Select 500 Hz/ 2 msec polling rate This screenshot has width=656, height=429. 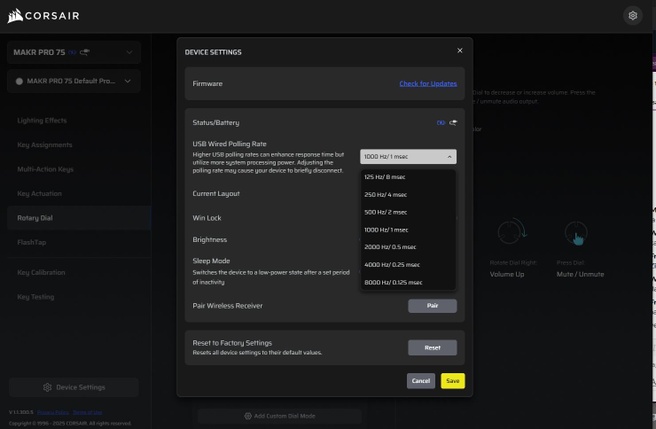coord(408,212)
